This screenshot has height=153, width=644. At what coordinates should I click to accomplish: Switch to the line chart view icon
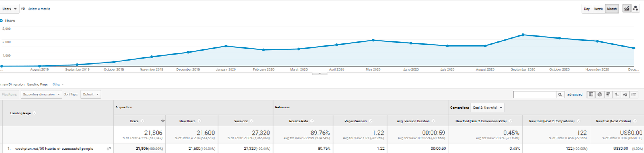tap(626, 8)
